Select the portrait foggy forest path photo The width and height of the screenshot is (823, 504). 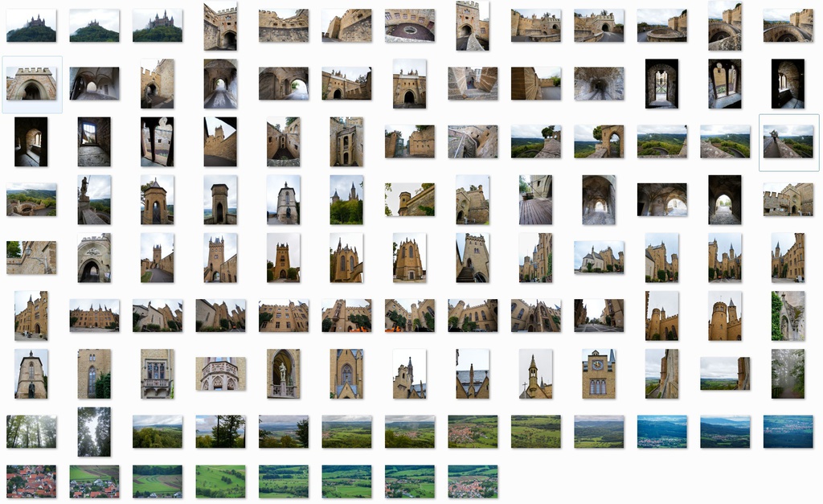coord(788,374)
